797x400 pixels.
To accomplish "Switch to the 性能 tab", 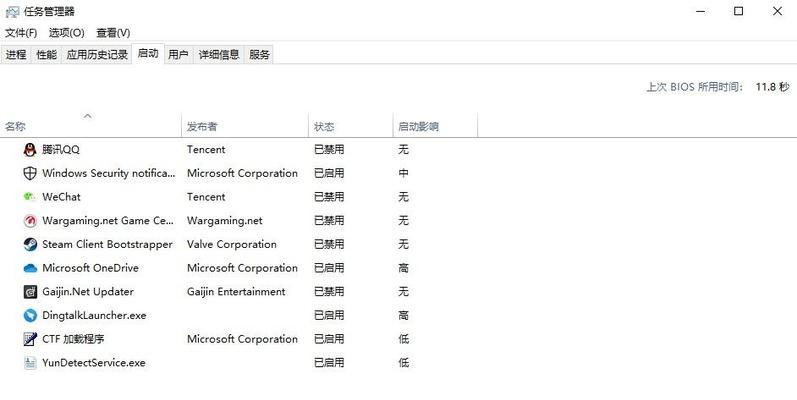I will pos(46,54).
